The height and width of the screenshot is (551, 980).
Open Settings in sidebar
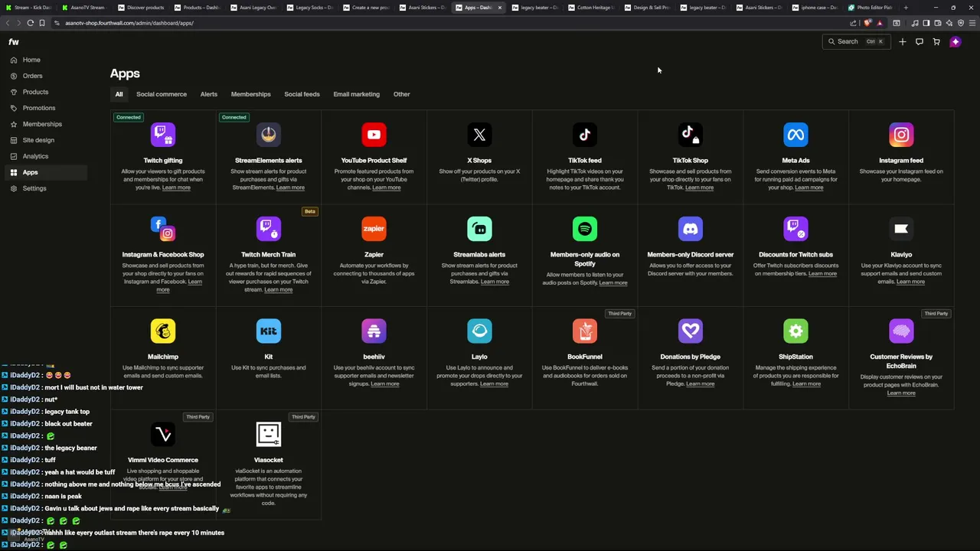pos(46,188)
